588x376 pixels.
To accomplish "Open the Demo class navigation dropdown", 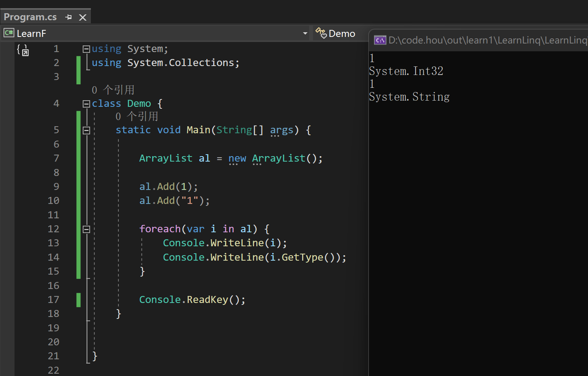I will (342, 34).
